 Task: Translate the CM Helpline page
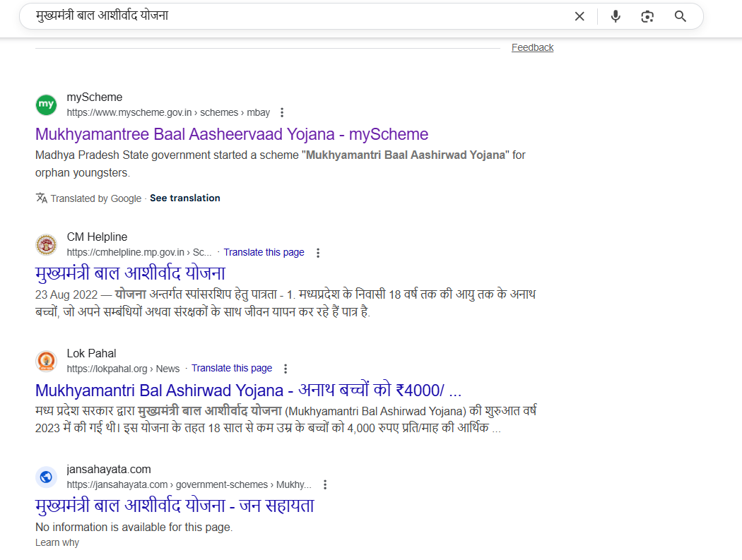(x=264, y=252)
